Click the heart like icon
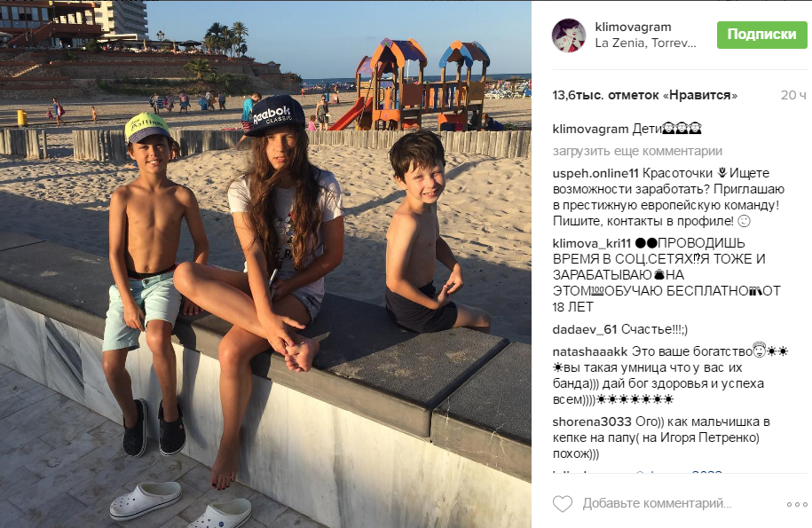 pyautogui.click(x=563, y=504)
